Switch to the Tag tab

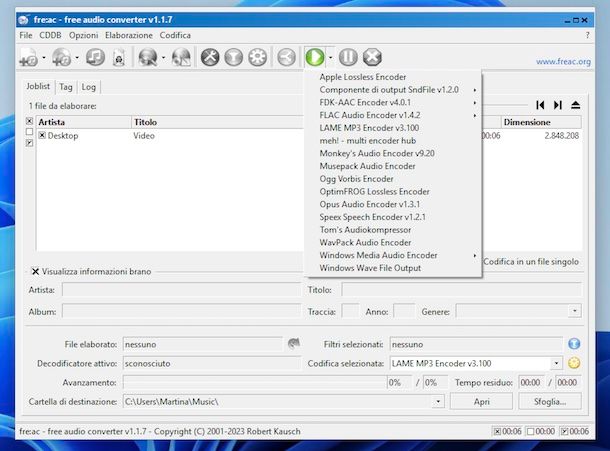point(66,87)
